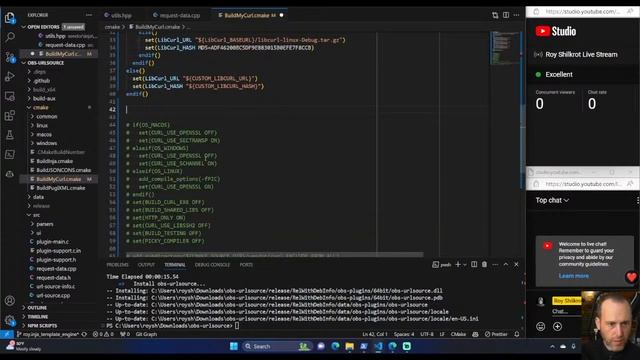640x360 pixels.
Task: Open the Extensions view
Action: pos(10,116)
